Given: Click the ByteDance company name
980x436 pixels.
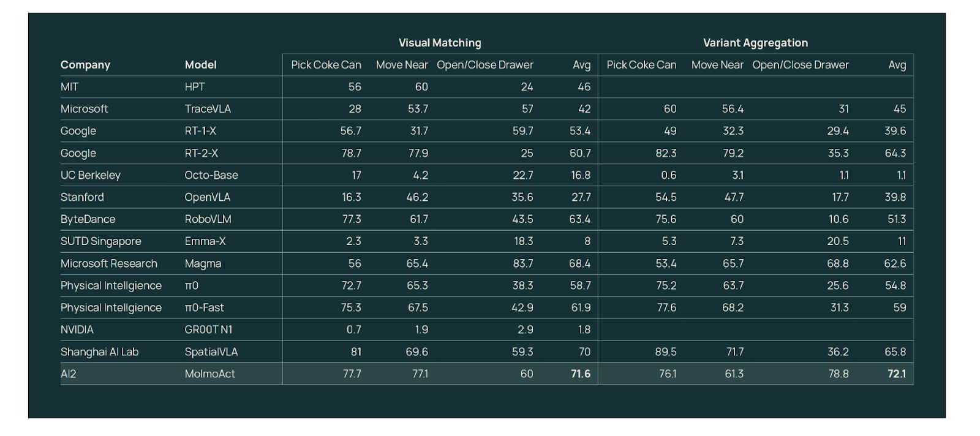Looking at the screenshot, I should tap(88, 219).
